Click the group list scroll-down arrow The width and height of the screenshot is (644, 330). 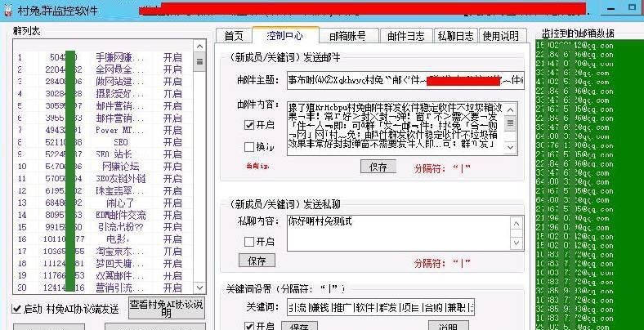click(x=199, y=288)
